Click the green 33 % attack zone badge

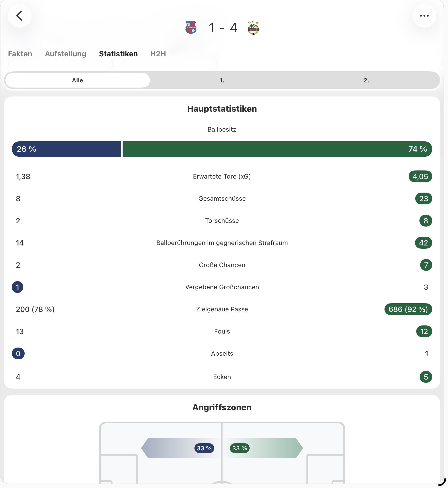pyautogui.click(x=240, y=448)
